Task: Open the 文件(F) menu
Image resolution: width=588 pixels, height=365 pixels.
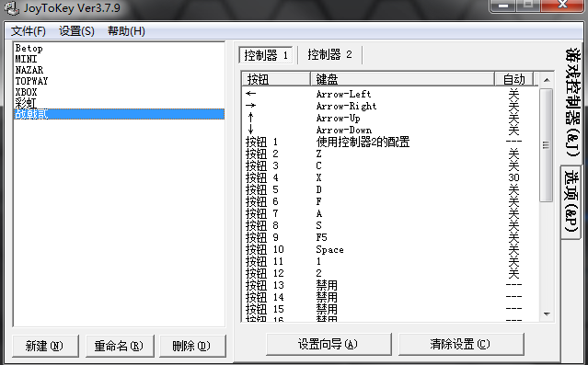Action: coord(29,31)
